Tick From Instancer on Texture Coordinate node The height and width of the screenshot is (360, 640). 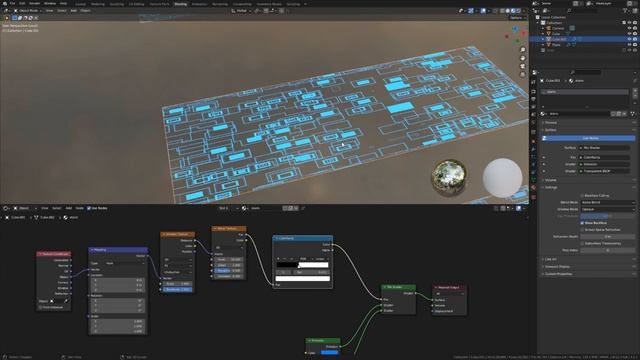click(x=41, y=307)
